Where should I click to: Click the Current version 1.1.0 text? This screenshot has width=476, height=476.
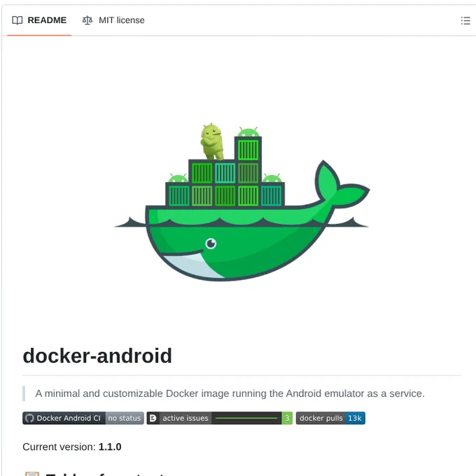(x=72, y=447)
